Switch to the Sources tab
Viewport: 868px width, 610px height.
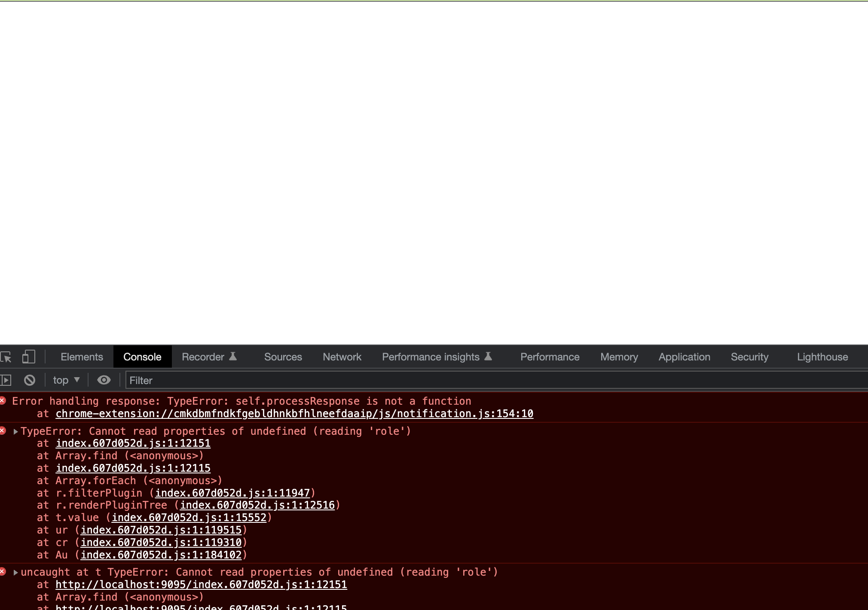283,357
